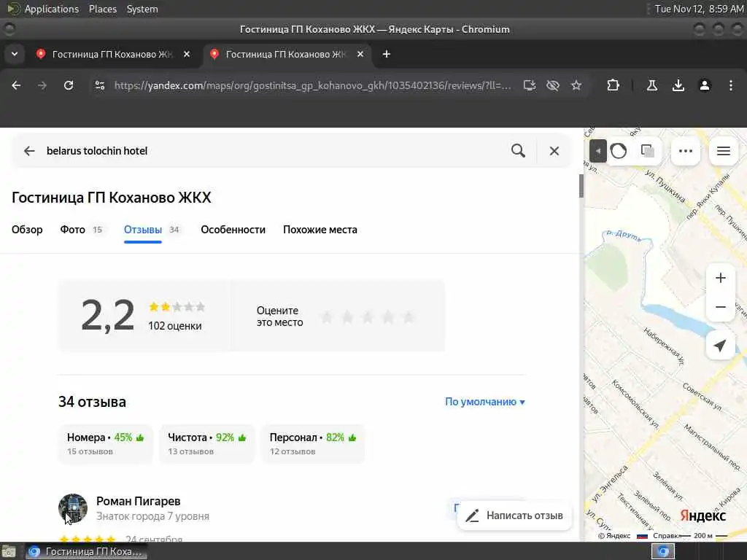The image size is (747, 560).
Task: Click the Знаток города 7 уровня text
Action: pos(152,516)
